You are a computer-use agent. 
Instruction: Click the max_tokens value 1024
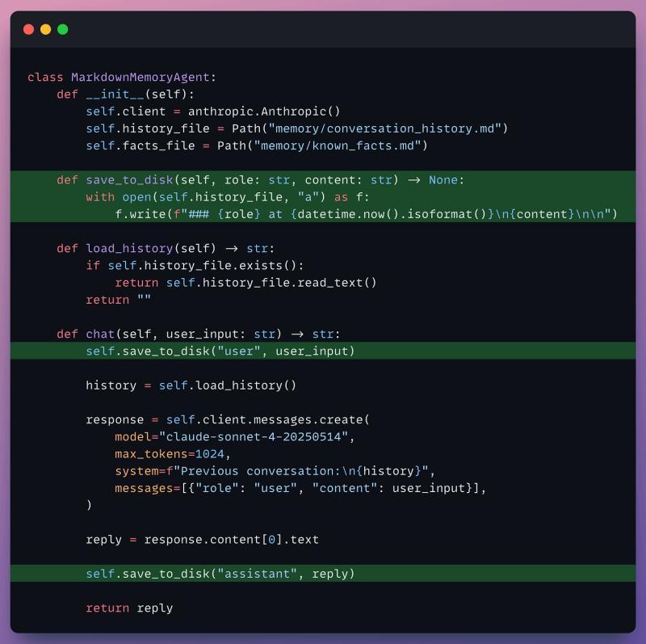point(210,454)
